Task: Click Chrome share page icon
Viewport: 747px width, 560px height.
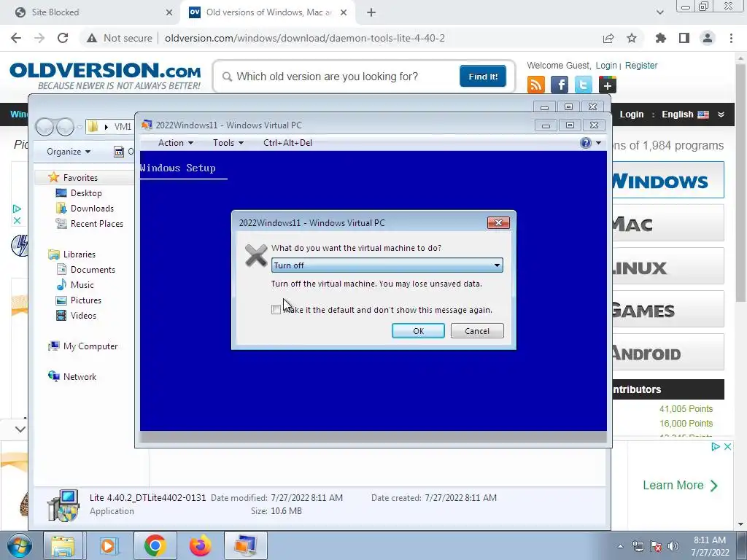Action: pyautogui.click(x=608, y=38)
